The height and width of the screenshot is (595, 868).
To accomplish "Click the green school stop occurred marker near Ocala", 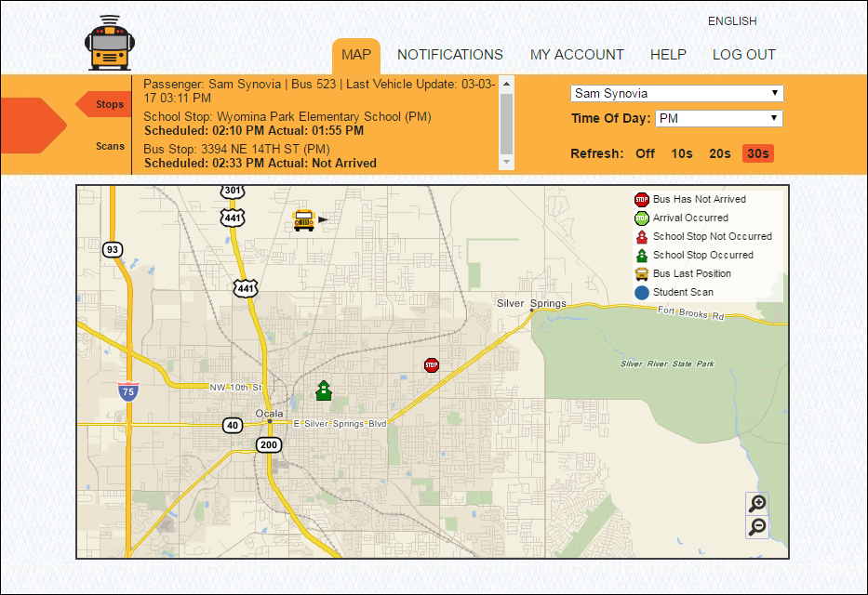I will (x=323, y=390).
